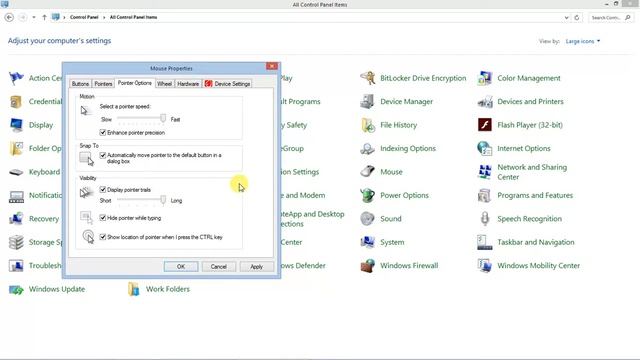Toggle Show location of pointer CTRL checkbox

click(103, 237)
